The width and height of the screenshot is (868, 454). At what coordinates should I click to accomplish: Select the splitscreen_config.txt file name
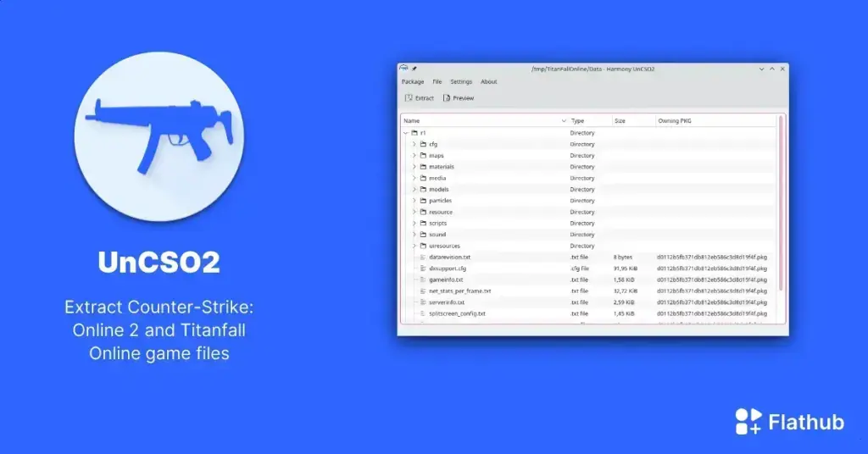click(457, 313)
